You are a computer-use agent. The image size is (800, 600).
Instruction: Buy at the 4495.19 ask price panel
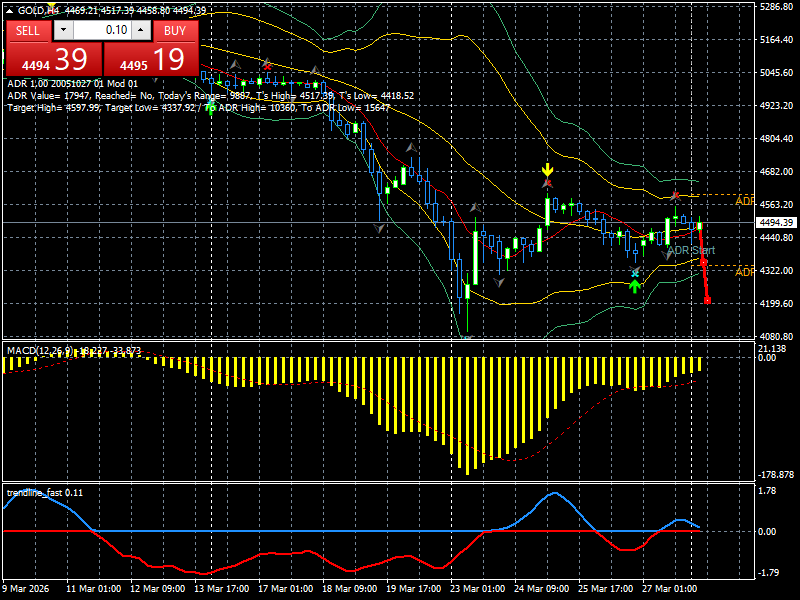pos(151,59)
